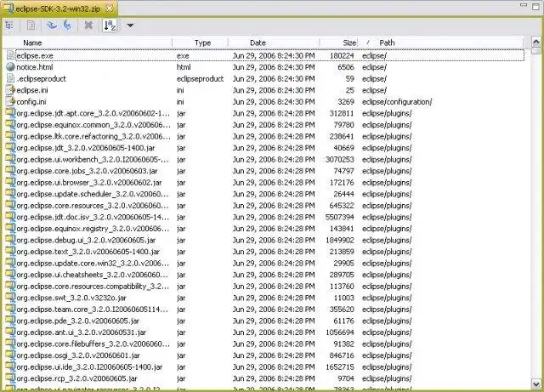Select org.eclipse.ant.ui_3.2.0.v20060531.jar name

[82, 332]
